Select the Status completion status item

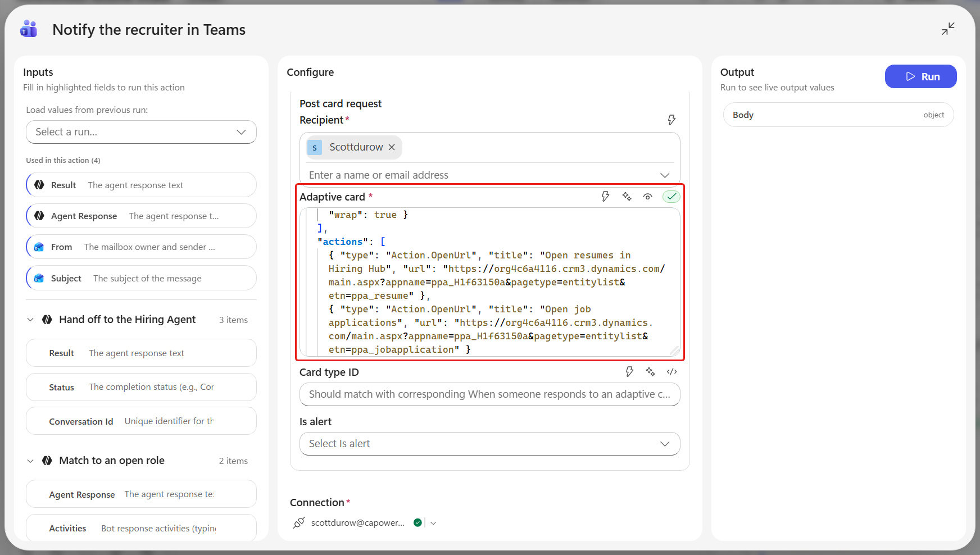tap(141, 387)
